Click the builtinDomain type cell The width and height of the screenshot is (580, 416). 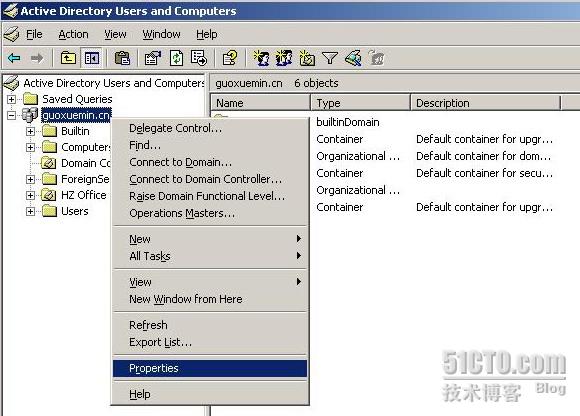coord(348,122)
